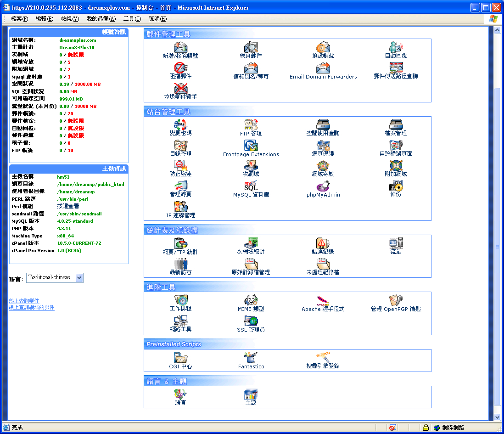Open the FTP 管理 icon
The width and height of the screenshot is (504, 434).
[x=251, y=125]
